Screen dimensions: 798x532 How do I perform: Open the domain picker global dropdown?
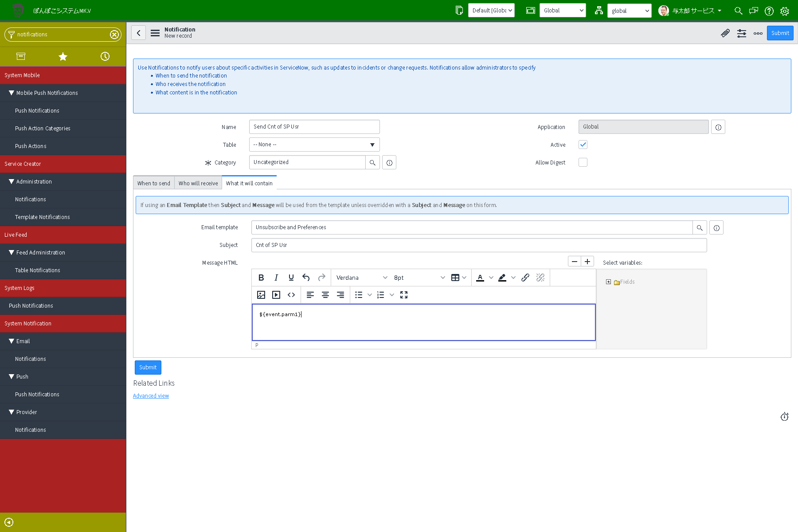pos(630,11)
